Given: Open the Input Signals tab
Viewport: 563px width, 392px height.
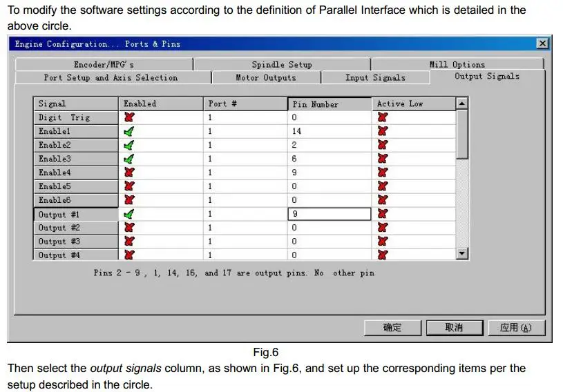Looking at the screenshot, I should coord(375,78).
